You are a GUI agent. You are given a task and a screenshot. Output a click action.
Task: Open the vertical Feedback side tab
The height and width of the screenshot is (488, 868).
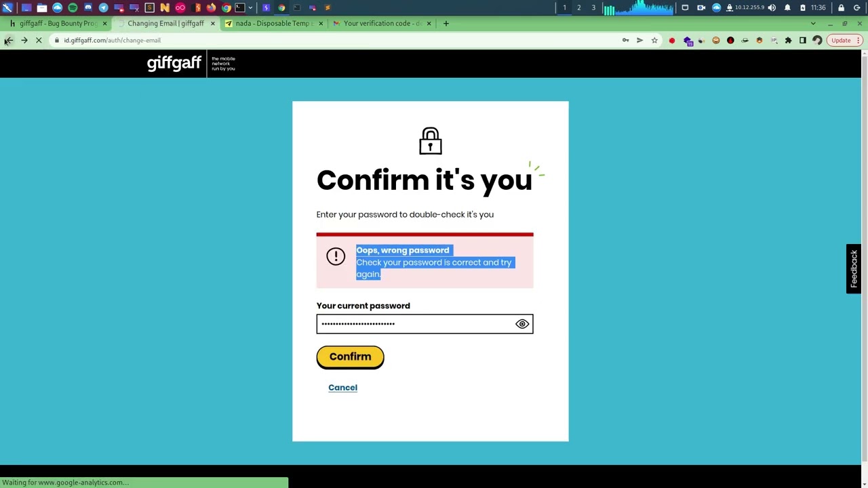point(854,268)
